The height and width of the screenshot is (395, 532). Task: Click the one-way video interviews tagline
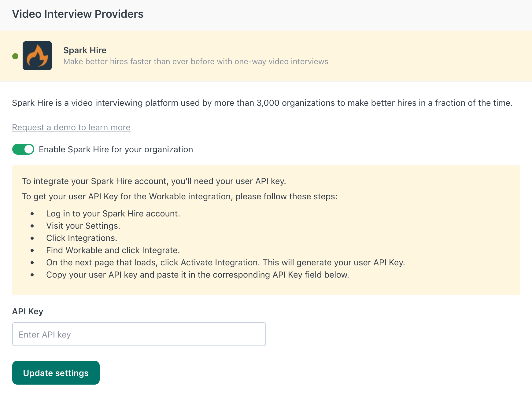pos(196,61)
